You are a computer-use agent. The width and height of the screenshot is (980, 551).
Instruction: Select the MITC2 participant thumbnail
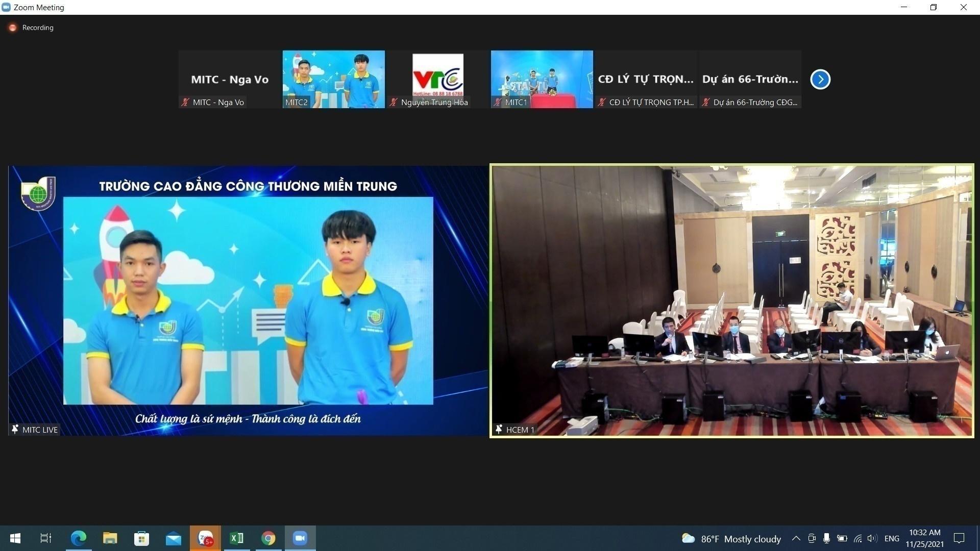click(333, 79)
